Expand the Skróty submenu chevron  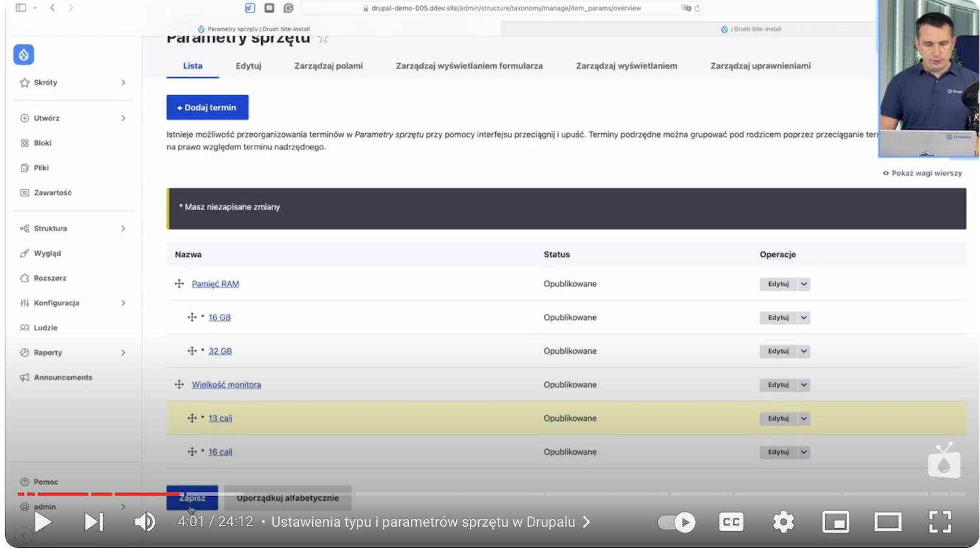click(x=123, y=83)
